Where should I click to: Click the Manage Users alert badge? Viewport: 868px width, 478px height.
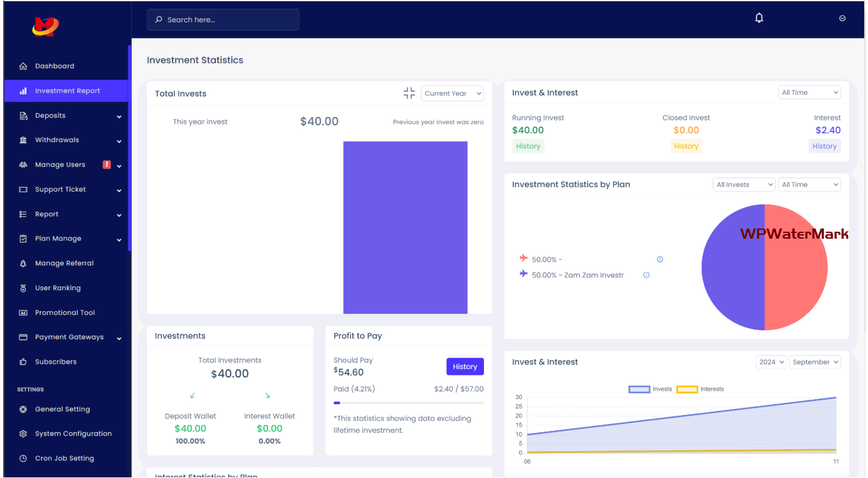[x=106, y=165]
